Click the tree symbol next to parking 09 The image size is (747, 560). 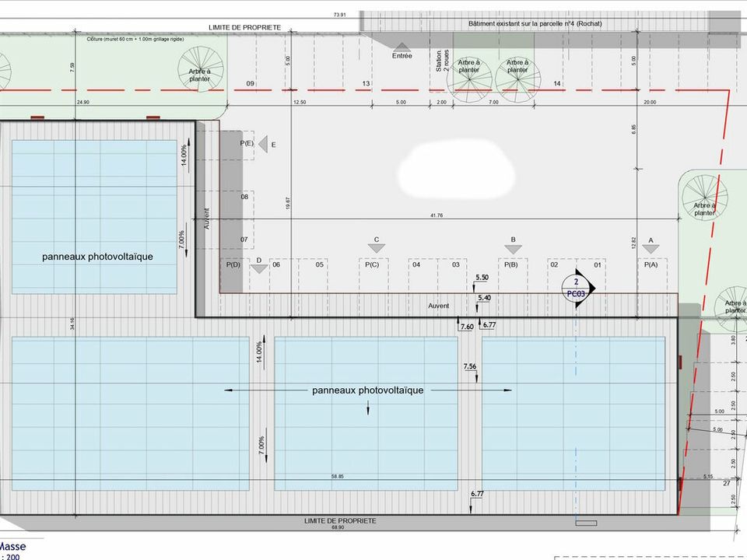[x=201, y=69]
